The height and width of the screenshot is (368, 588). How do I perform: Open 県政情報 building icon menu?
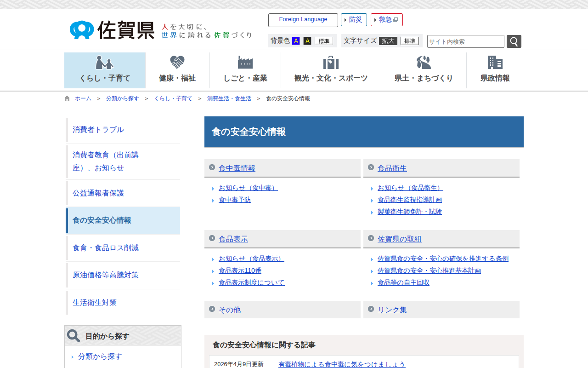(x=495, y=70)
